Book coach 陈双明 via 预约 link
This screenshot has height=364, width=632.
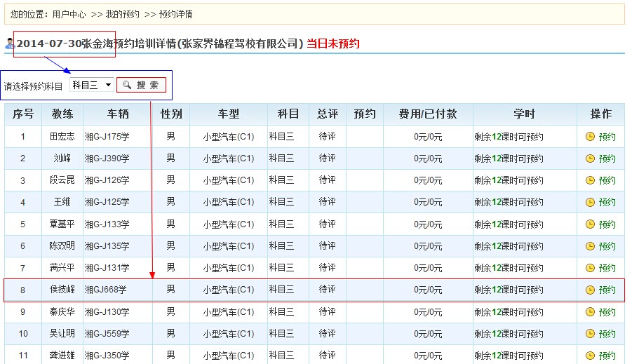(607, 246)
